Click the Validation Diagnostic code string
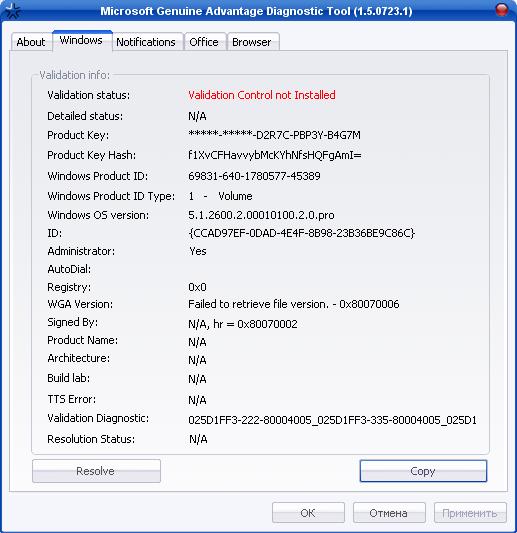This screenshot has width=517, height=533. click(x=332, y=420)
